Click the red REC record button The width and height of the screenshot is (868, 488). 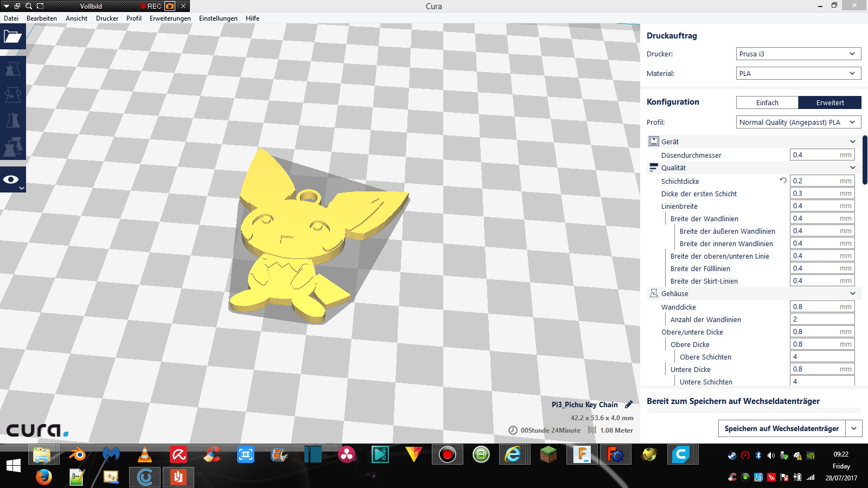pyautogui.click(x=151, y=6)
